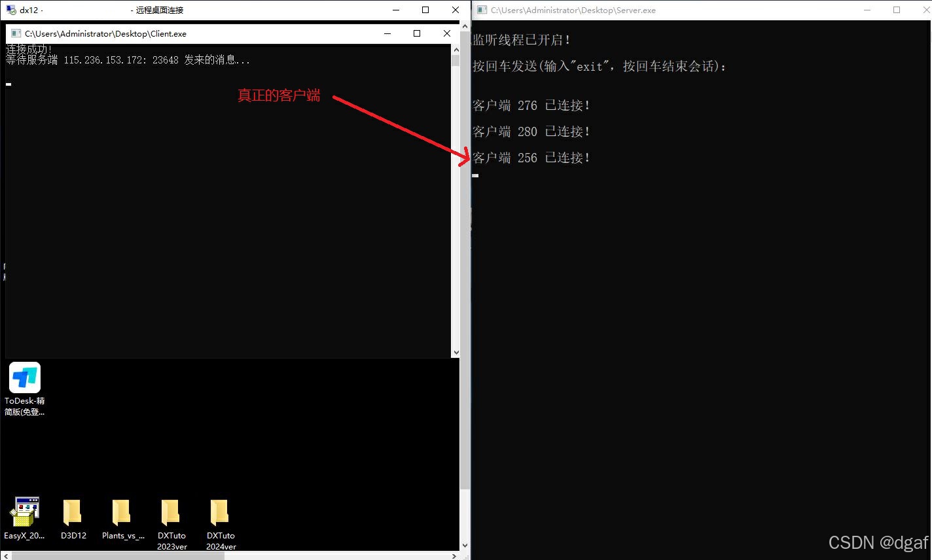This screenshot has height=560, width=932.
Task: Click the '客户端 256 已连接!' line
Action: pos(531,158)
